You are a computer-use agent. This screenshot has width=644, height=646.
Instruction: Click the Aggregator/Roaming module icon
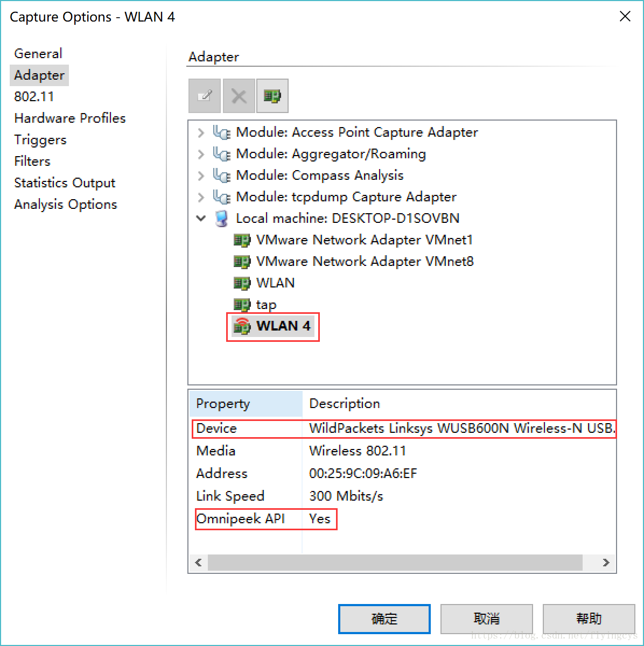tap(221, 154)
